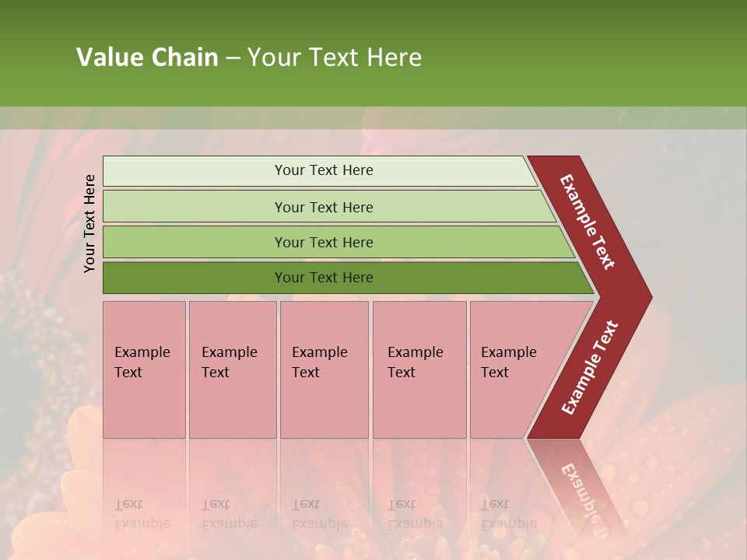Viewport: 747px width, 560px height.
Task: Select the darkest green text bar
Action: coord(323,278)
